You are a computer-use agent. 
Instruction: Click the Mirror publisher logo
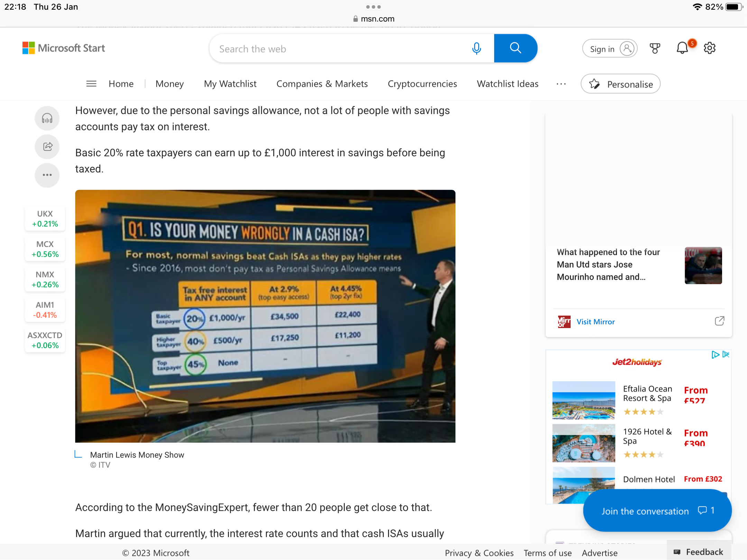pyautogui.click(x=564, y=322)
